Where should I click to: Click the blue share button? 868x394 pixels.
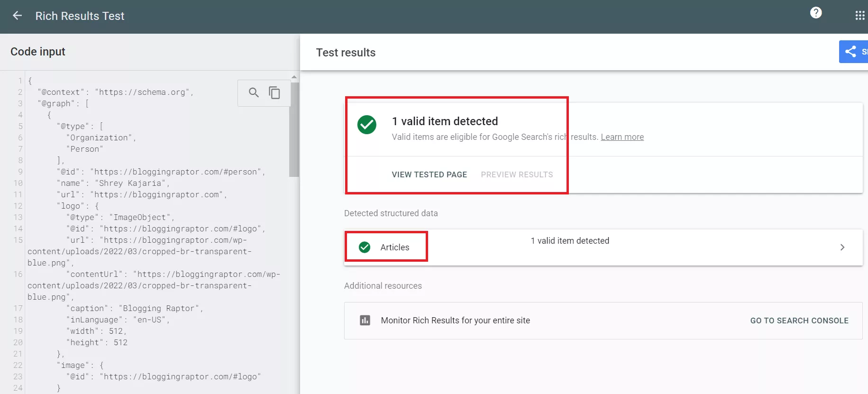coord(853,52)
